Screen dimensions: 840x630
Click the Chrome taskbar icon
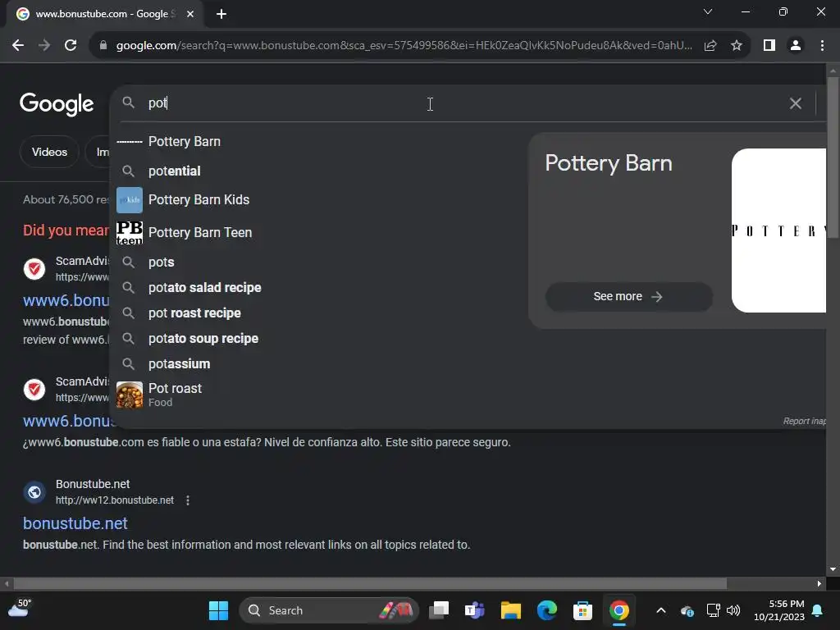[x=619, y=610]
